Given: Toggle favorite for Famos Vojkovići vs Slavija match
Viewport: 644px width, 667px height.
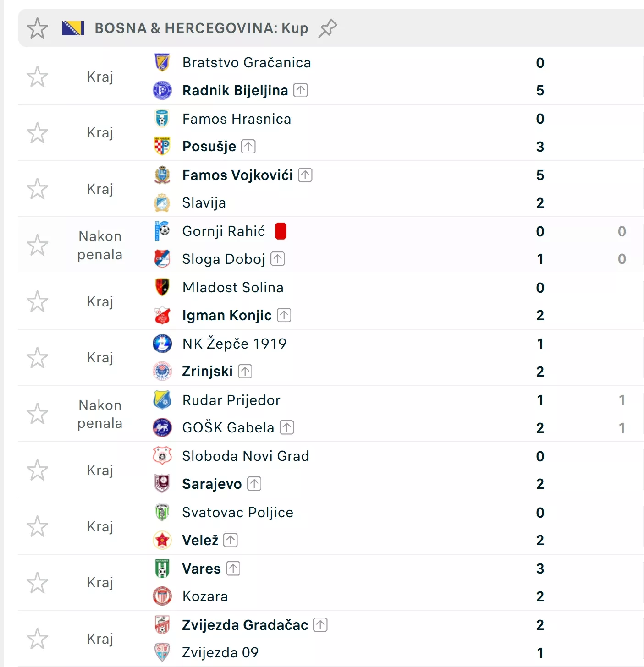Looking at the screenshot, I should 37,189.
